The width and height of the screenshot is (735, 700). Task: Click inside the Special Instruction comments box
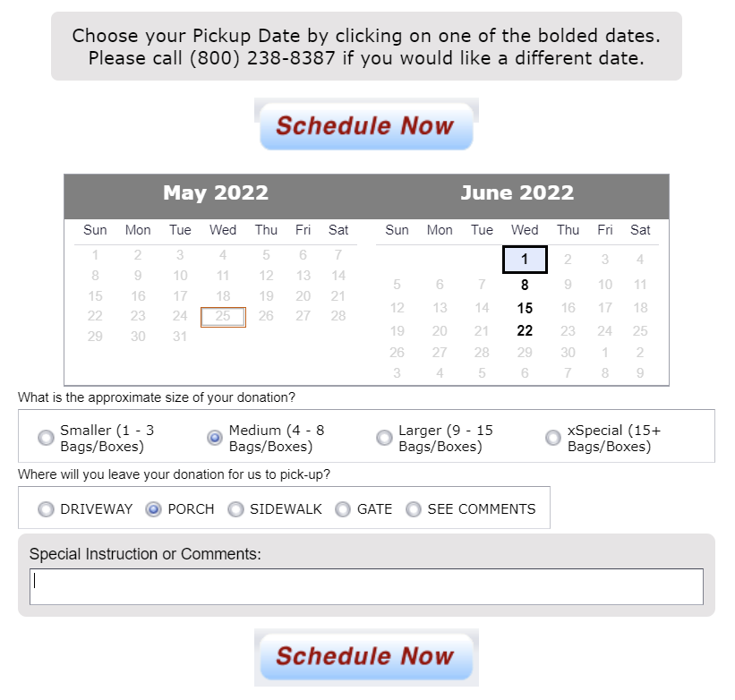(366, 585)
